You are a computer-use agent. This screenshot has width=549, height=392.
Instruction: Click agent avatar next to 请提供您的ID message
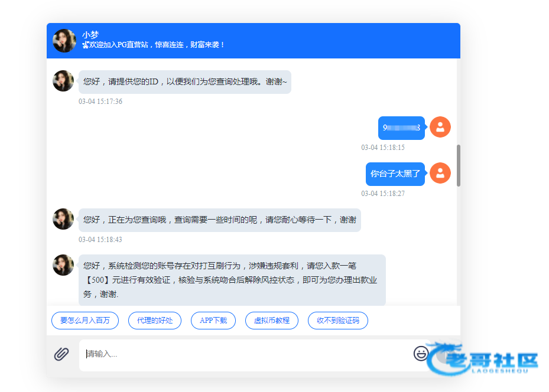pos(63,81)
